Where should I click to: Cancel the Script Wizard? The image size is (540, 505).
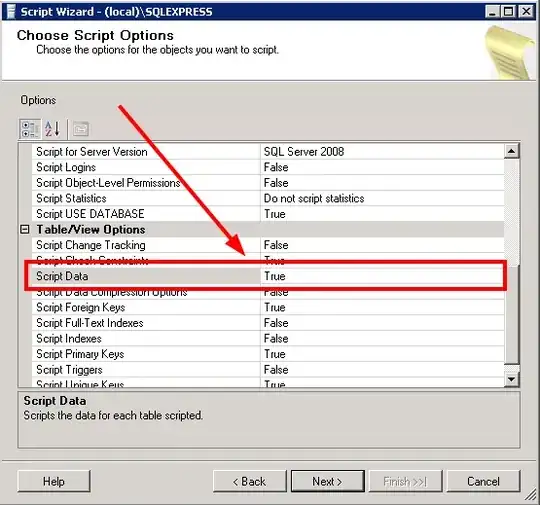pyautogui.click(x=483, y=481)
